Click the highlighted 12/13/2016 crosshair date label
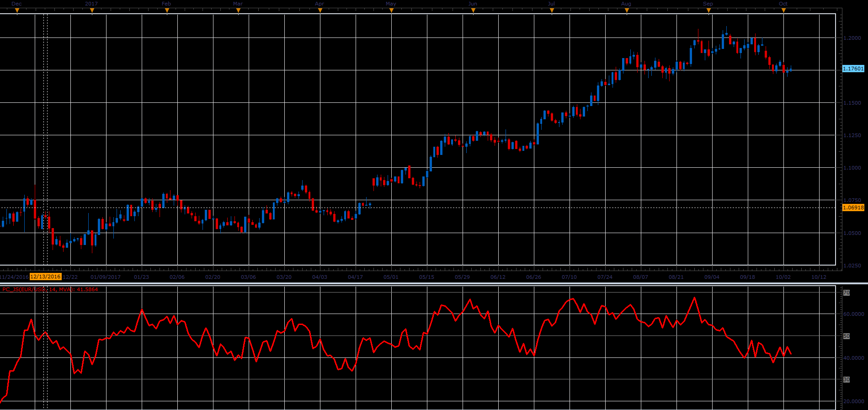 [45, 277]
